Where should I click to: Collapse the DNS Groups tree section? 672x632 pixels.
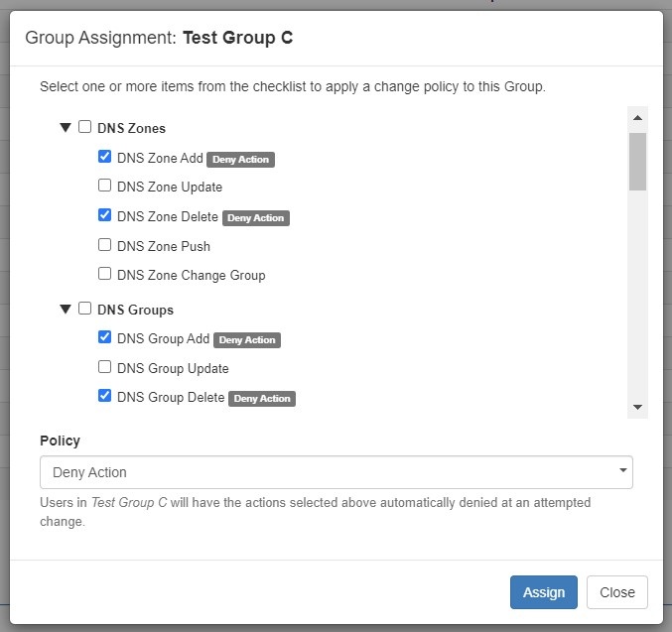pyautogui.click(x=66, y=310)
